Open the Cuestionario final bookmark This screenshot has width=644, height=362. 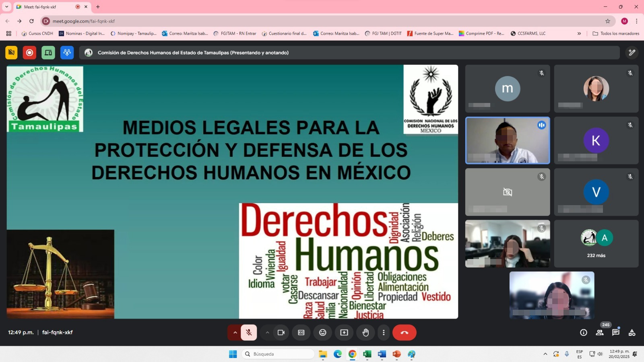284,33
